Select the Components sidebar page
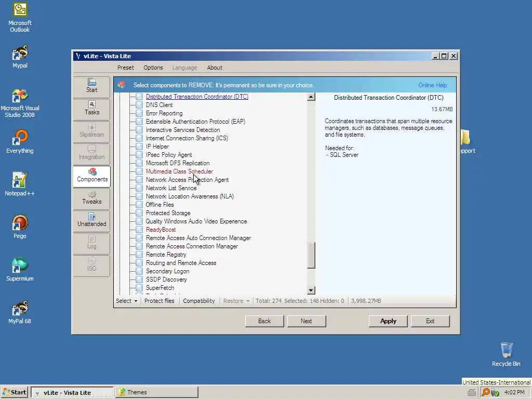Screen dimensions: 532x399 coord(91,176)
